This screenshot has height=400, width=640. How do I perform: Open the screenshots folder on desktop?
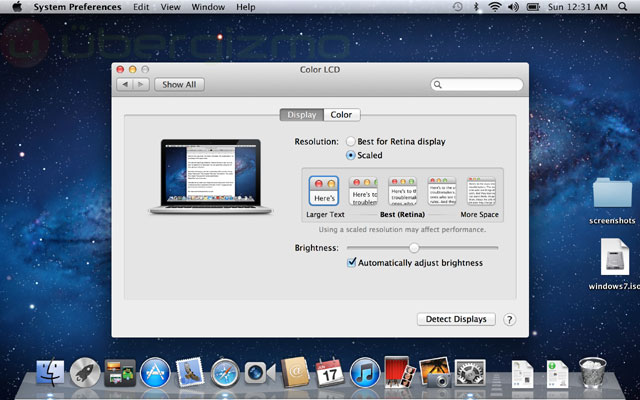click(x=611, y=193)
